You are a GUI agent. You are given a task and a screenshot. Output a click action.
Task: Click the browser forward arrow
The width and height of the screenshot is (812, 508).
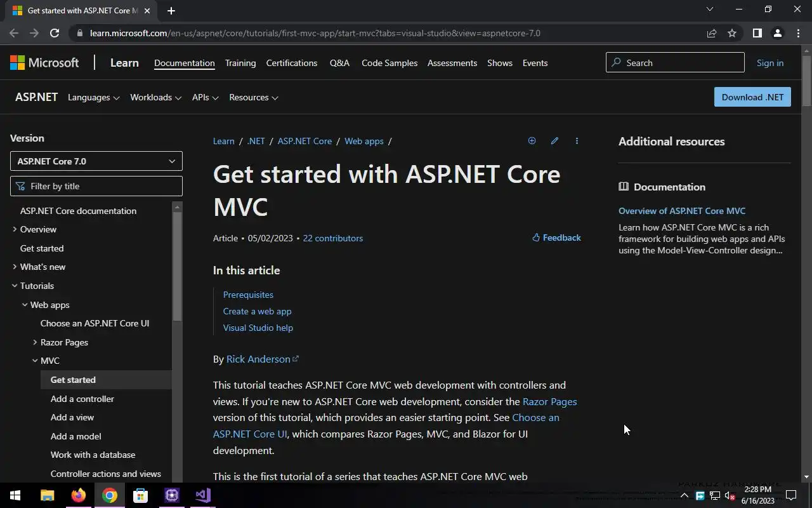click(x=34, y=33)
